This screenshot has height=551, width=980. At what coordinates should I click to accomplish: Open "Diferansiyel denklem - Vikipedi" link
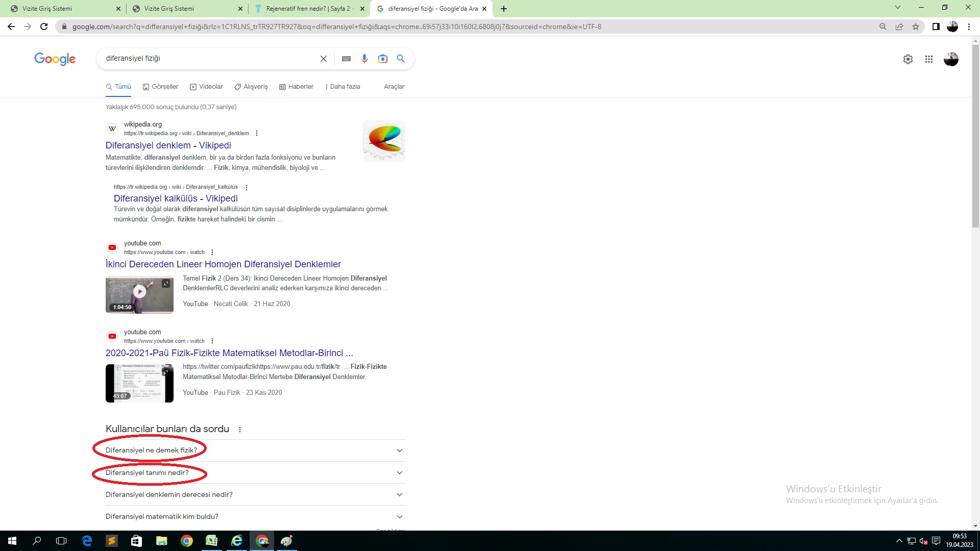pyautogui.click(x=168, y=145)
